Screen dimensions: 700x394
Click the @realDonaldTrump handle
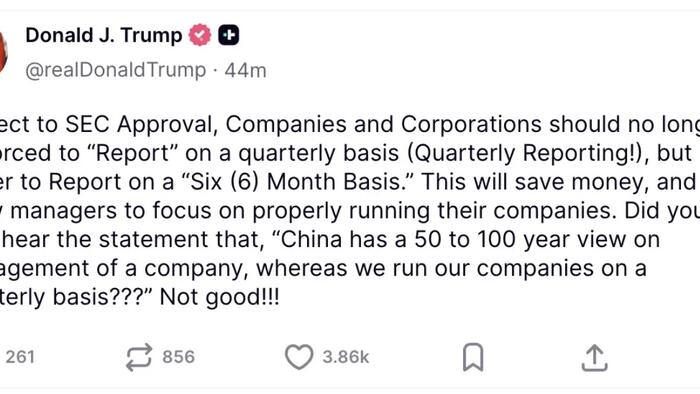[116, 70]
